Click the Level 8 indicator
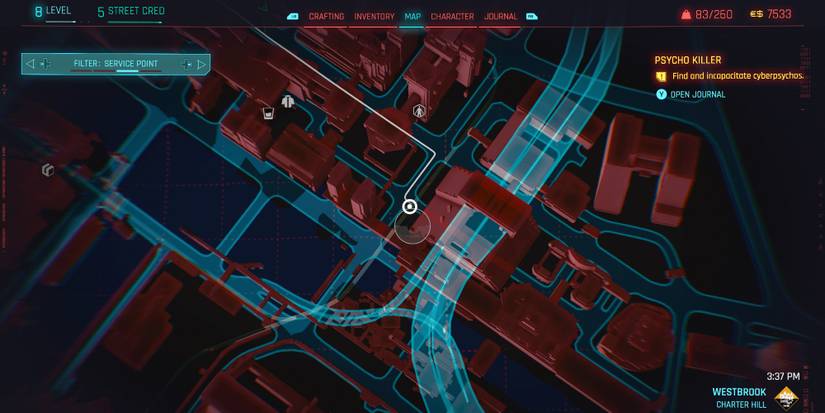This screenshot has height=413, width=825. pyautogui.click(x=53, y=11)
